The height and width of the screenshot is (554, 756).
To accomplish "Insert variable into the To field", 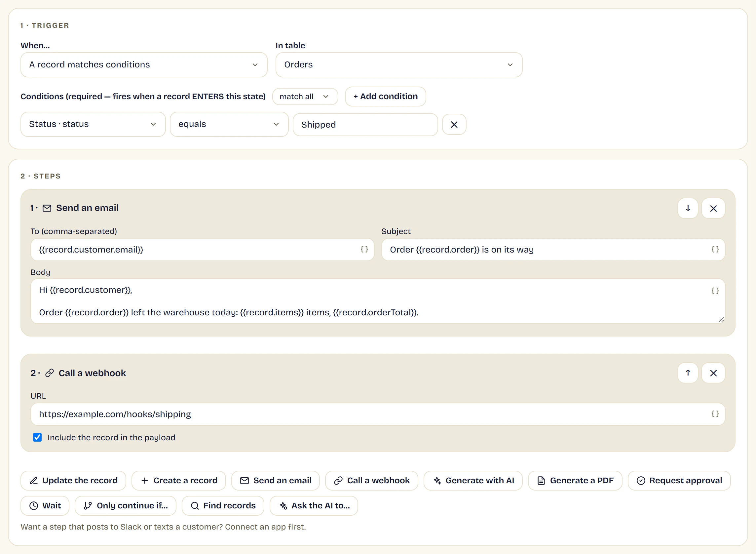I will click(x=364, y=249).
